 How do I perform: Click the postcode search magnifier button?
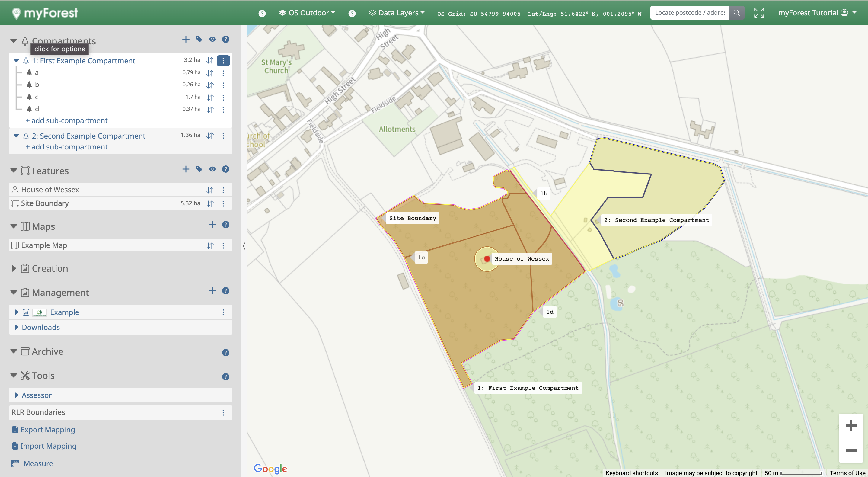[x=736, y=13]
